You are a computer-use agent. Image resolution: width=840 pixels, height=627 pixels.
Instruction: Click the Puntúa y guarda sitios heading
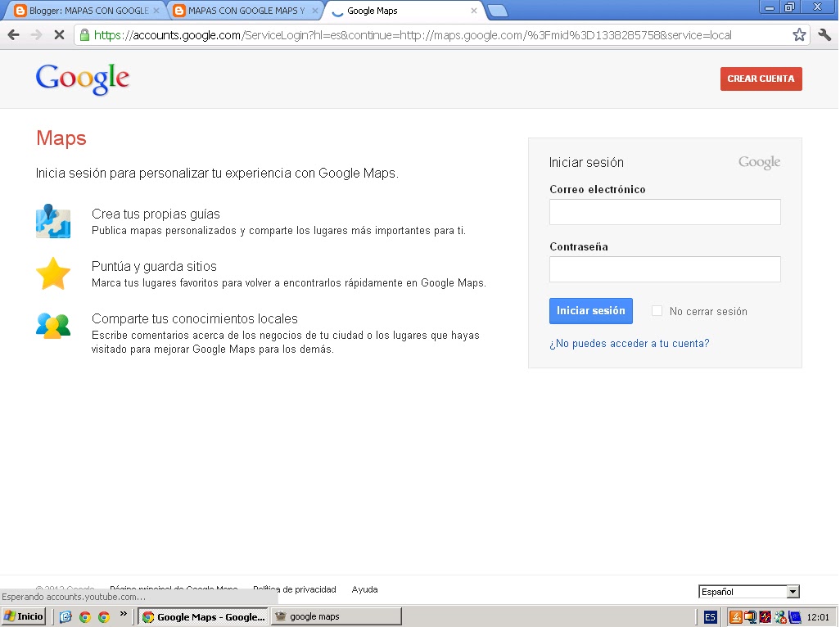(x=154, y=267)
